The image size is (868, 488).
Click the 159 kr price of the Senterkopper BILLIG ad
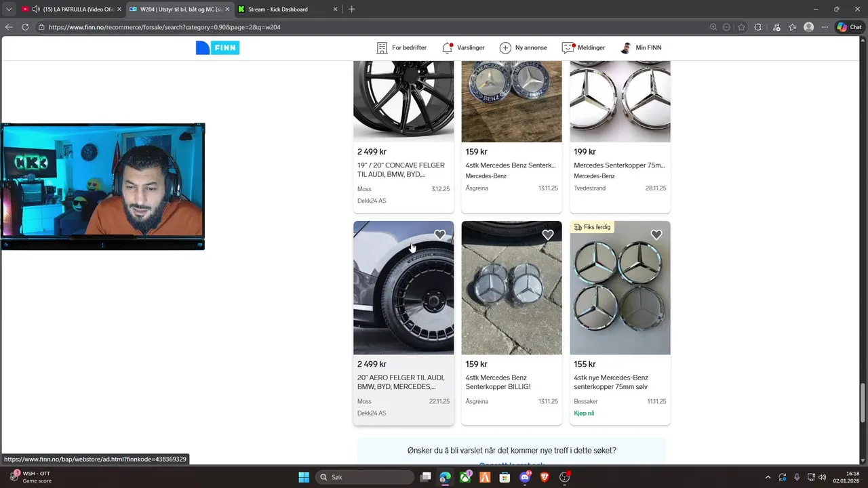coord(476,364)
